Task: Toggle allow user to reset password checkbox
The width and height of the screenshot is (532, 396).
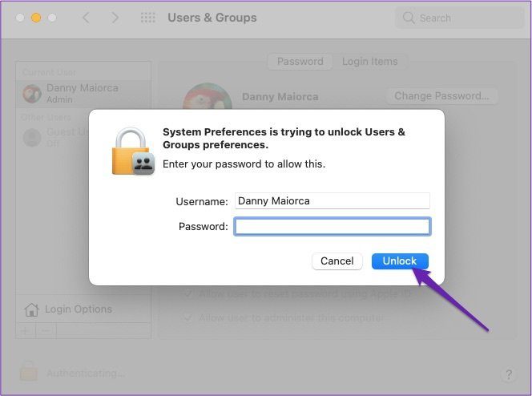Action: 187,293
